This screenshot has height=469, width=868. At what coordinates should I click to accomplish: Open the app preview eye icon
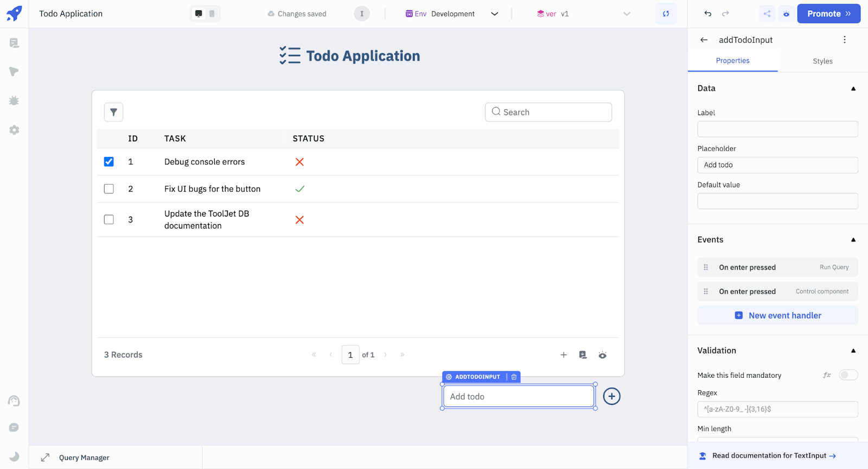(786, 14)
